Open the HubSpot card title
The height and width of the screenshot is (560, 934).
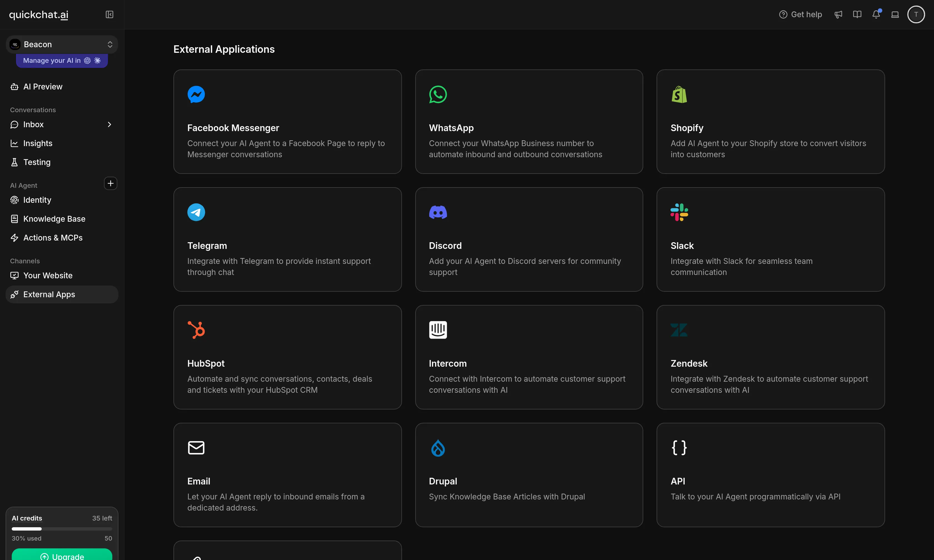pos(206,363)
